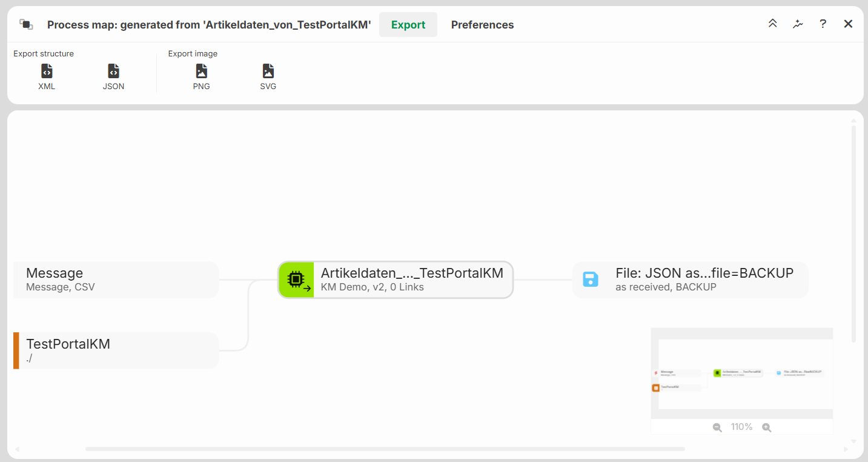
Task: Zoom out with minus magnifier icon
Action: [x=717, y=427]
